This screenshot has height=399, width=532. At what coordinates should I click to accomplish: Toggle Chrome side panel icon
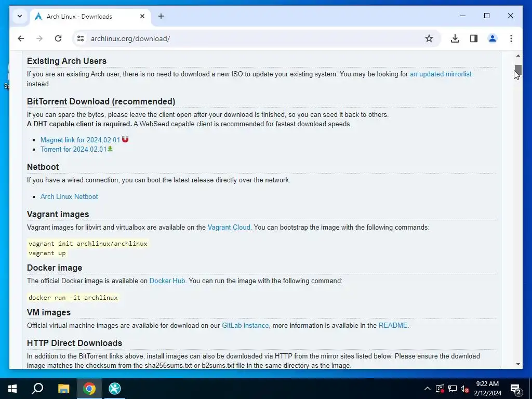coord(474,38)
